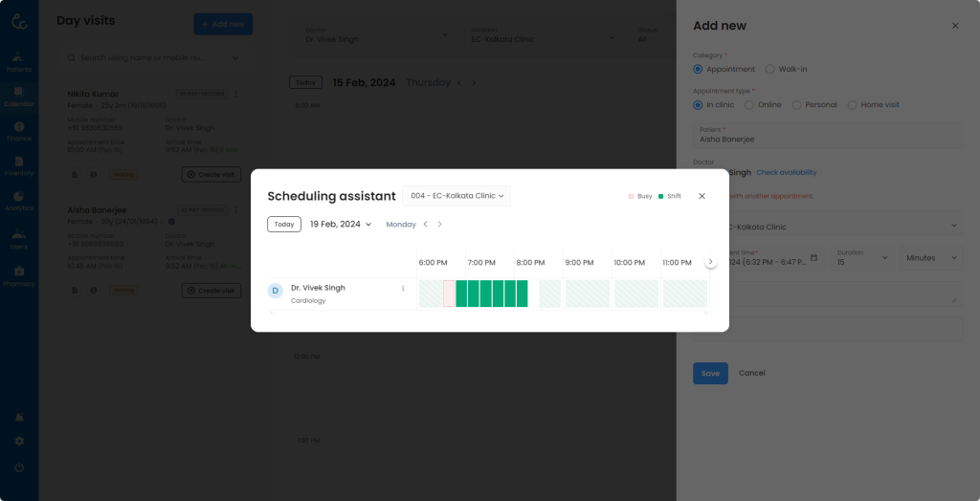The width and height of the screenshot is (980, 501).
Task: Open the 19 Feb, 2024 date picker
Action: click(340, 225)
